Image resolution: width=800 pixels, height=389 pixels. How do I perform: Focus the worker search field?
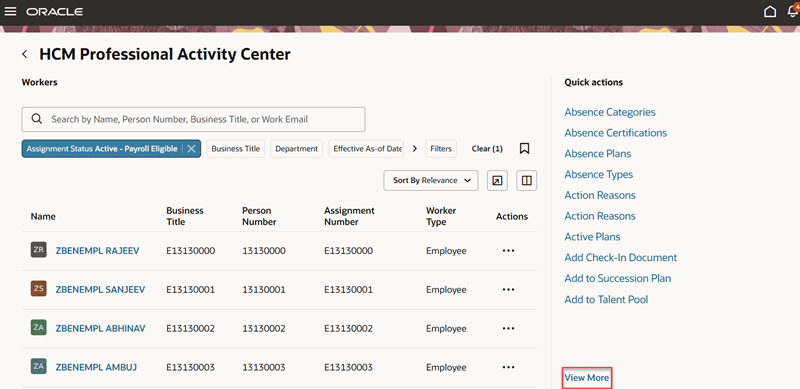pos(193,119)
